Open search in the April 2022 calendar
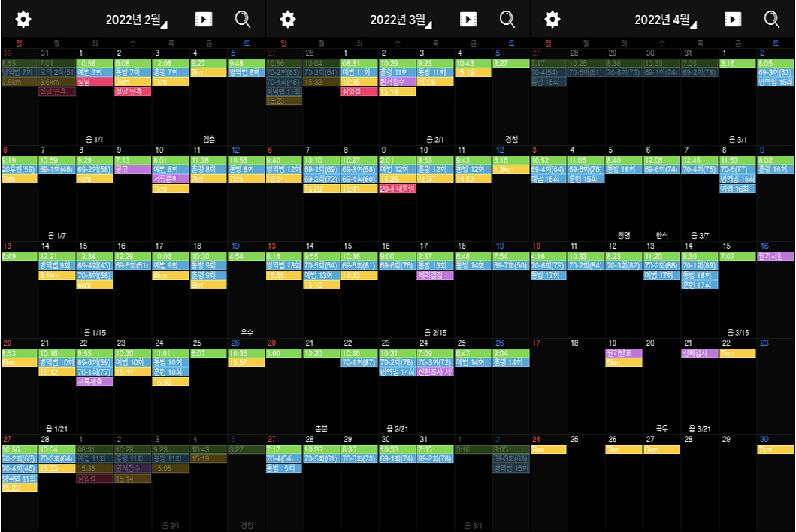 772,20
